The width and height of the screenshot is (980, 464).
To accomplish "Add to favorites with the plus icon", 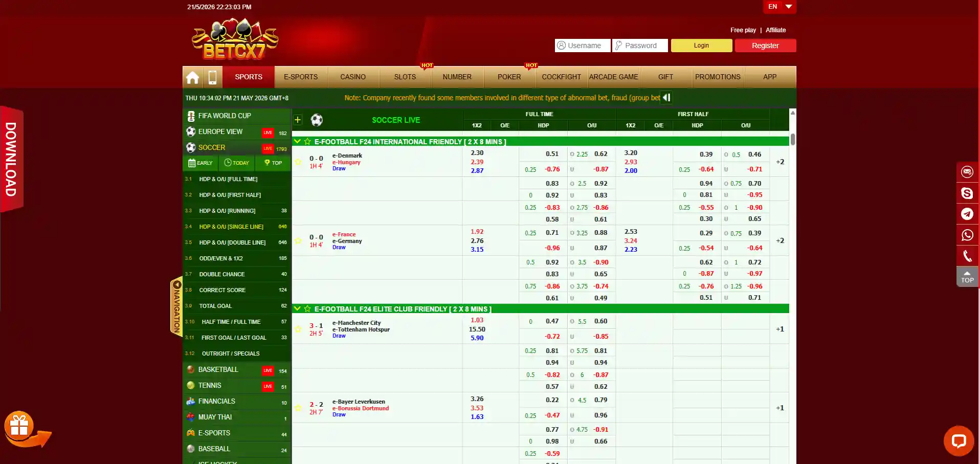I will click(x=298, y=120).
